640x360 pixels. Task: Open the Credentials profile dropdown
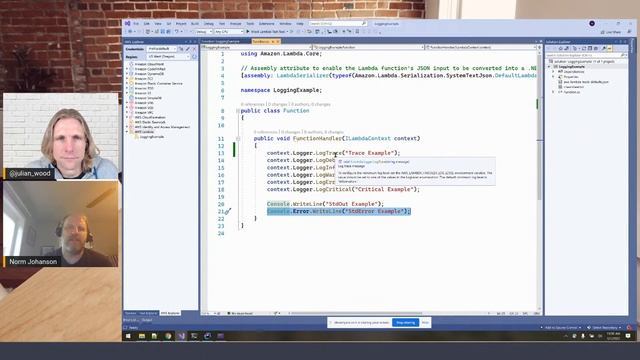162,49
